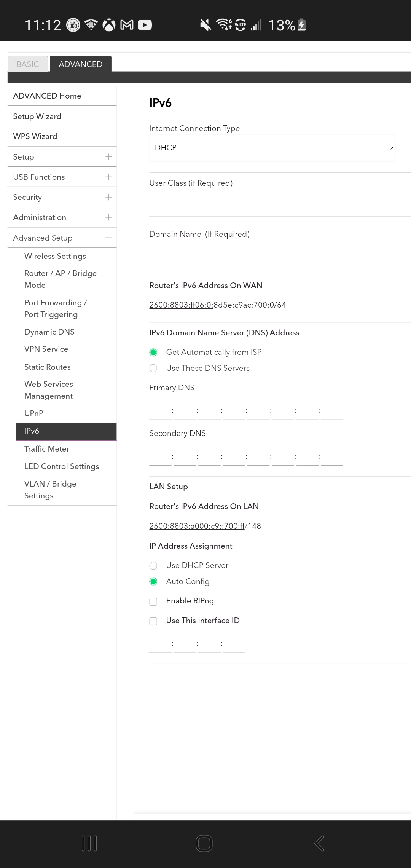Viewport: 411px width, 868px height.
Task: Switch to the BASIC tab
Action: [28, 64]
